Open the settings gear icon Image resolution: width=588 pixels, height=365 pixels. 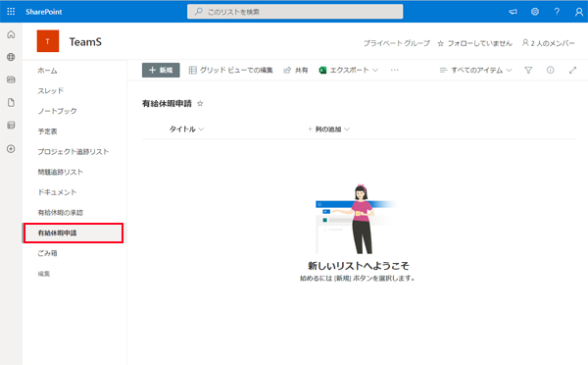(535, 12)
